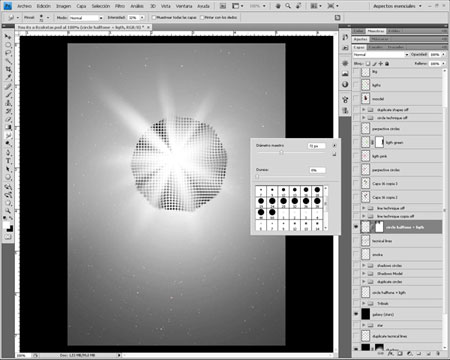Open the Opacidad dropdown arrow
The height and width of the screenshot is (360, 450).
tap(443, 54)
